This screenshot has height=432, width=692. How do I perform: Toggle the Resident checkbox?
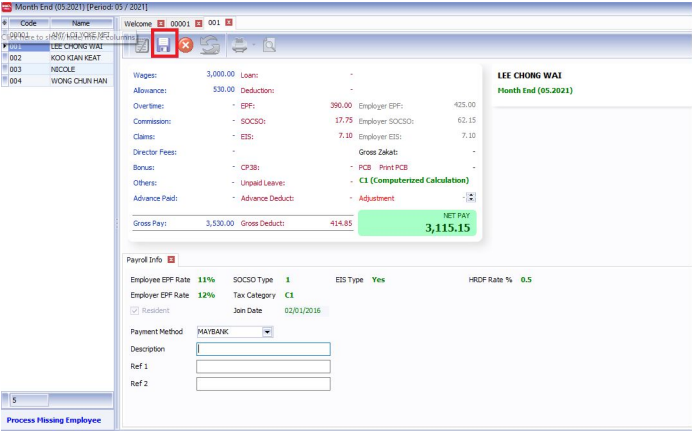click(136, 310)
